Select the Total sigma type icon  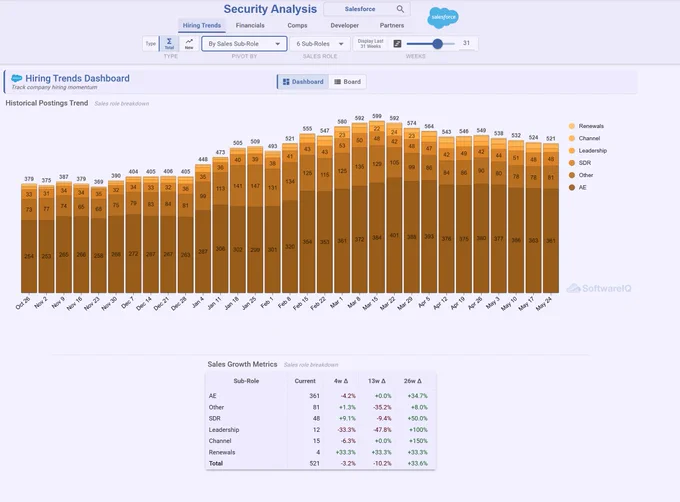click(x=169, y=43)
